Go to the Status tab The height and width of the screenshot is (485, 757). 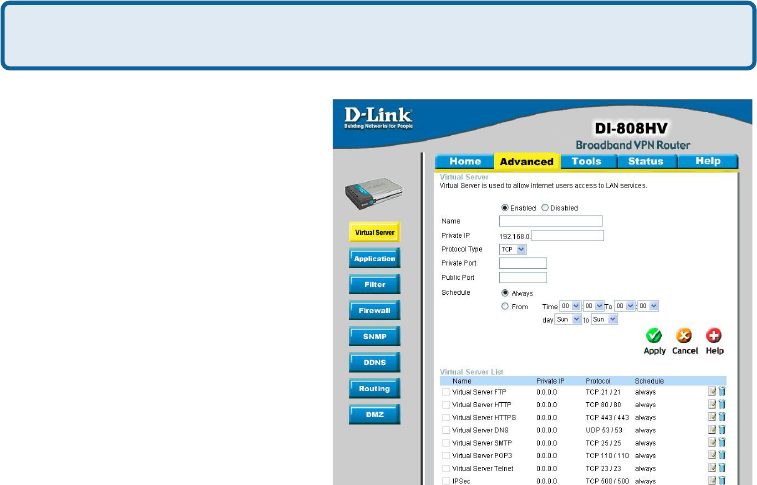click(646, 161)
